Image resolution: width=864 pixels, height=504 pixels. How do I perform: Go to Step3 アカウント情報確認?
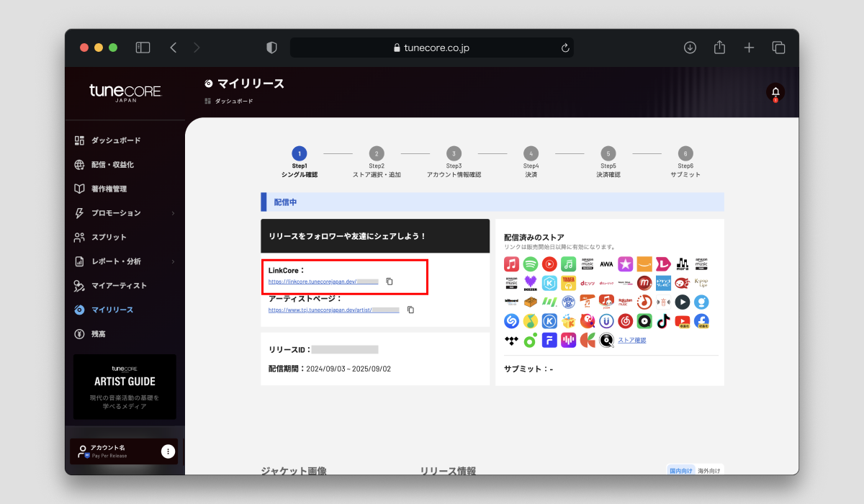coord(454,161)
